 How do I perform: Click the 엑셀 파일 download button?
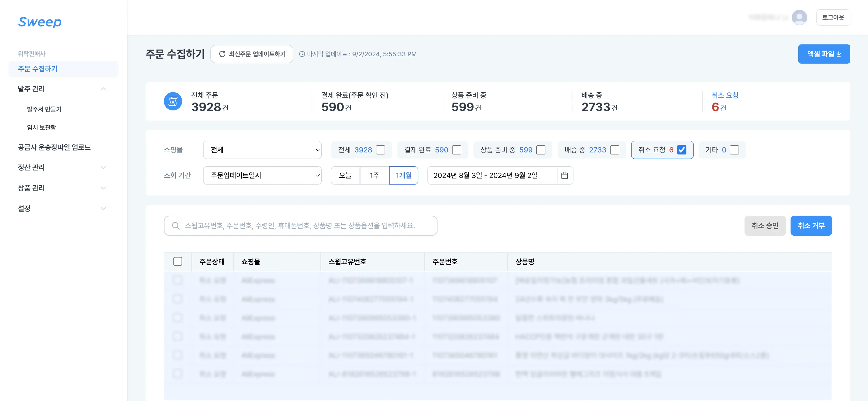824,54
